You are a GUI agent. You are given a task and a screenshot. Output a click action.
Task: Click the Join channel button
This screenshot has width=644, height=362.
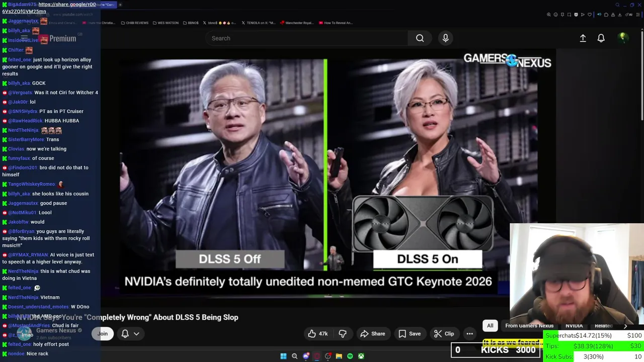click(103, 333)
